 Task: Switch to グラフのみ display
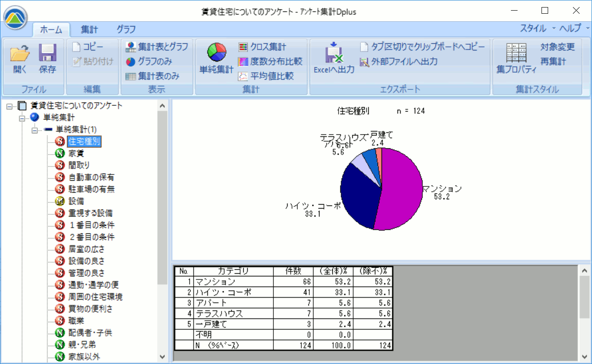pyautogui.click(x=149, y=61)
